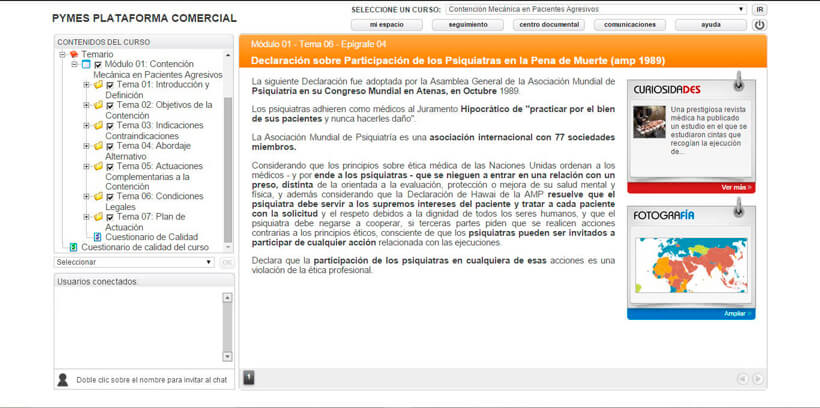Expand Tema 03 Indicaciones node

pyautogui.click(x=86, y=125)
